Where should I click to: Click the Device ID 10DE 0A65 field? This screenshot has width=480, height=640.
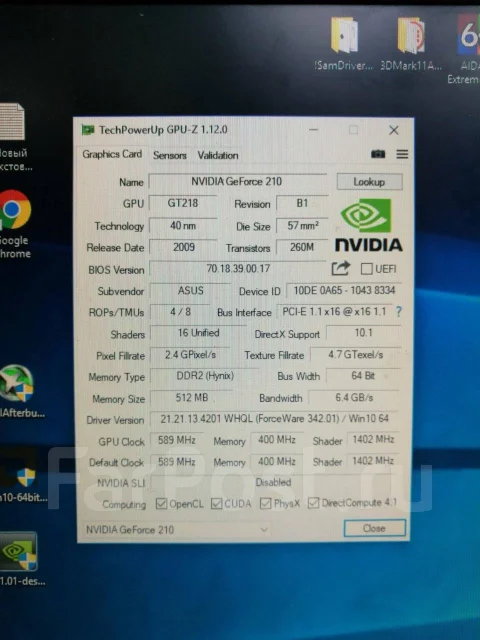344,290
